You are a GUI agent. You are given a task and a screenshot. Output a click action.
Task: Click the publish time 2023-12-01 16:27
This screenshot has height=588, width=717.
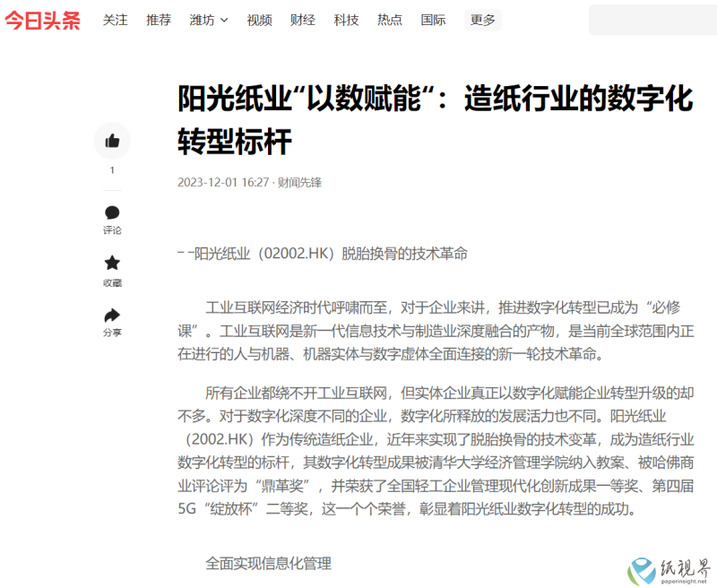click(x=223, y=183)
